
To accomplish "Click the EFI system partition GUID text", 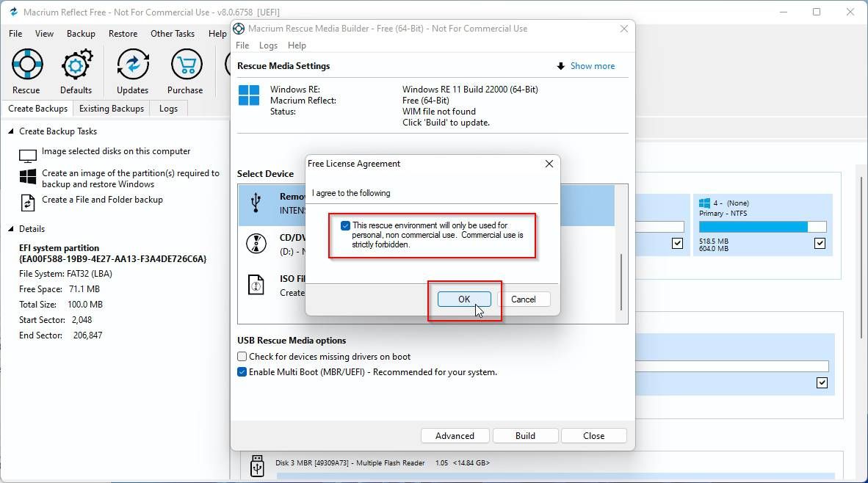I will point(112,259).
